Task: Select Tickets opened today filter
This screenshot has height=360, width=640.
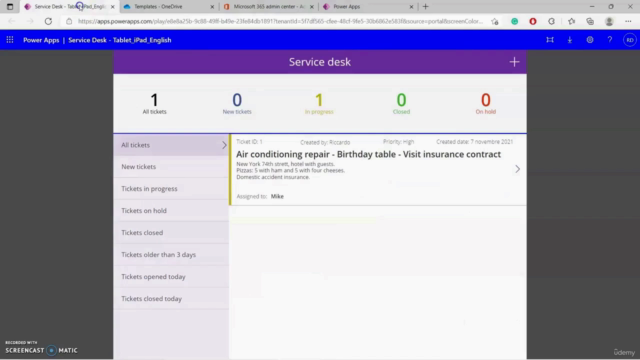Action: tap(171, 277)
